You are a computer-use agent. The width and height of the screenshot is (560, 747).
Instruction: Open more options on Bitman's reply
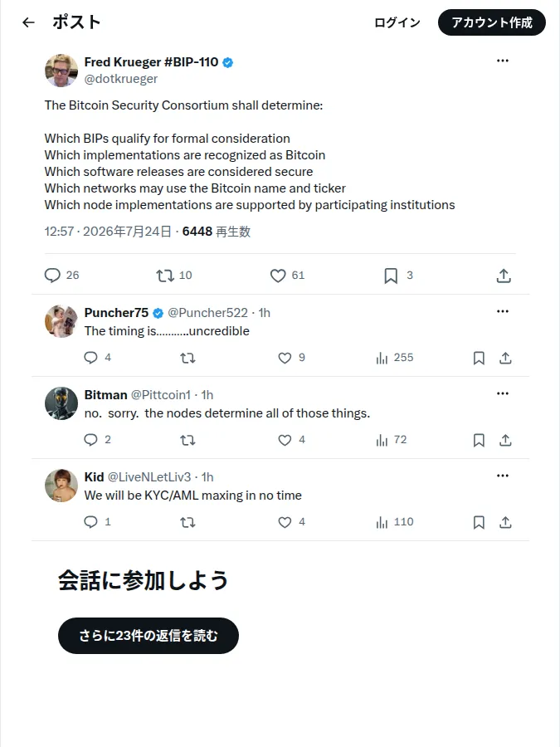click(503, 393)
